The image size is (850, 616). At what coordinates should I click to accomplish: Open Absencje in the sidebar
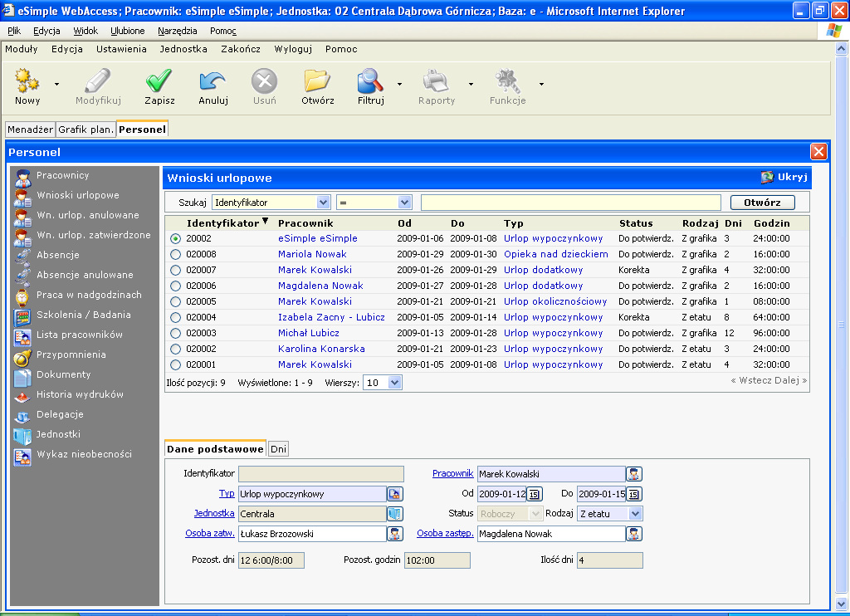[57, 255]
